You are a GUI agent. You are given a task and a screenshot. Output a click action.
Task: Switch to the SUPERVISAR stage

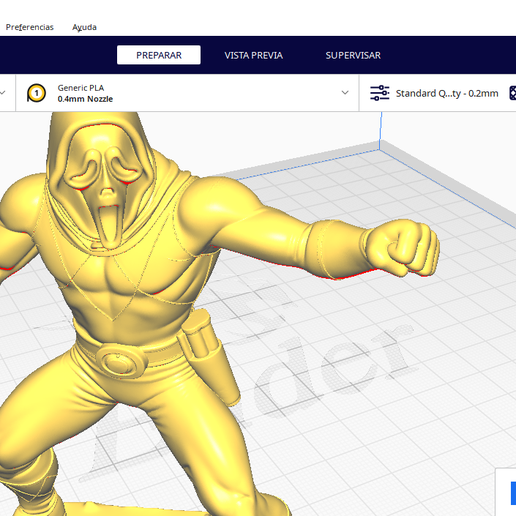(353, 55)
